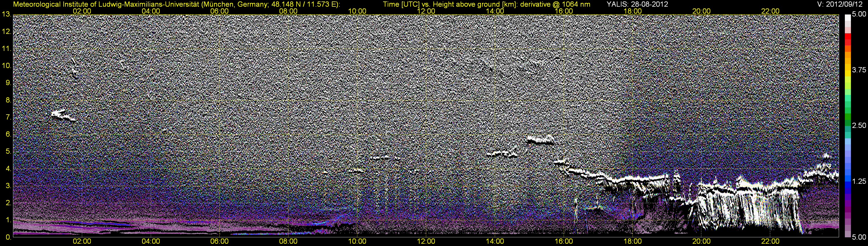The height and width of the screenshot is (246, 868).
Task: Select the 'V: 2012/09/12' version label
Action: pyautogui.click(x=840, y=4)
